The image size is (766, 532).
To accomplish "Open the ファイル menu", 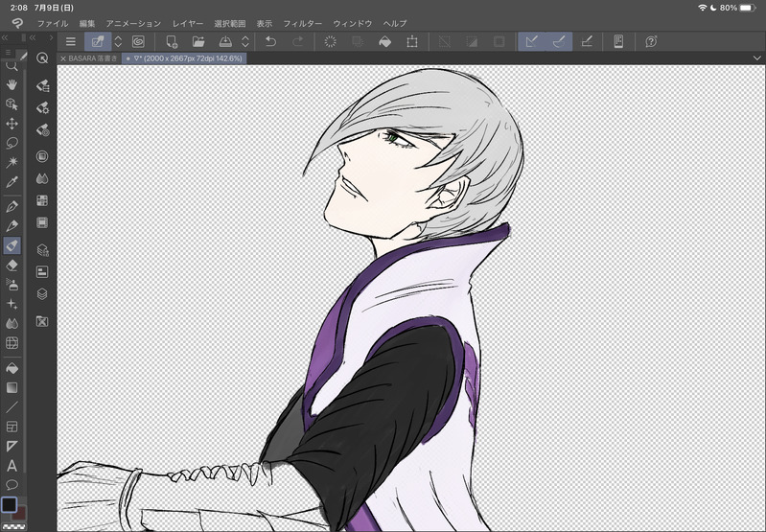I will pyautogui.click(x=53, y=23).
